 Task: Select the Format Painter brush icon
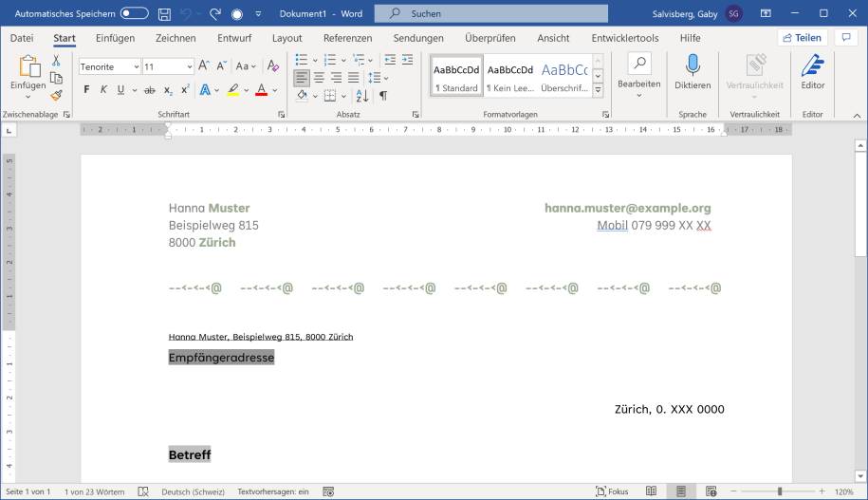click(x=56, y=95)
